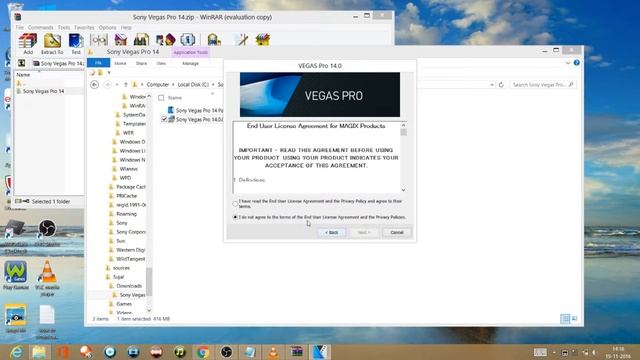Toggle select-all checkbox beside Name column
Screen dimensions: 640x360
coord(161,98)
